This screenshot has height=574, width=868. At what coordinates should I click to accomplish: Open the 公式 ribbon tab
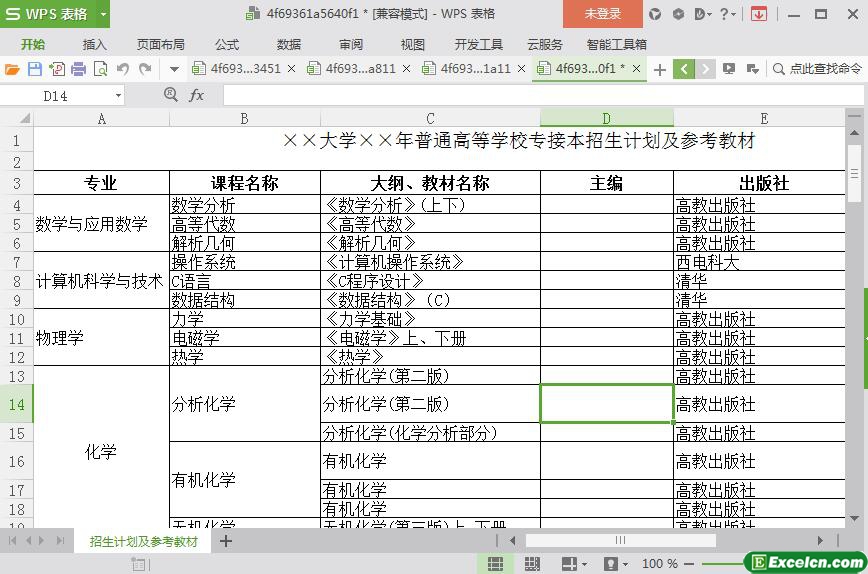click(227, 45)
